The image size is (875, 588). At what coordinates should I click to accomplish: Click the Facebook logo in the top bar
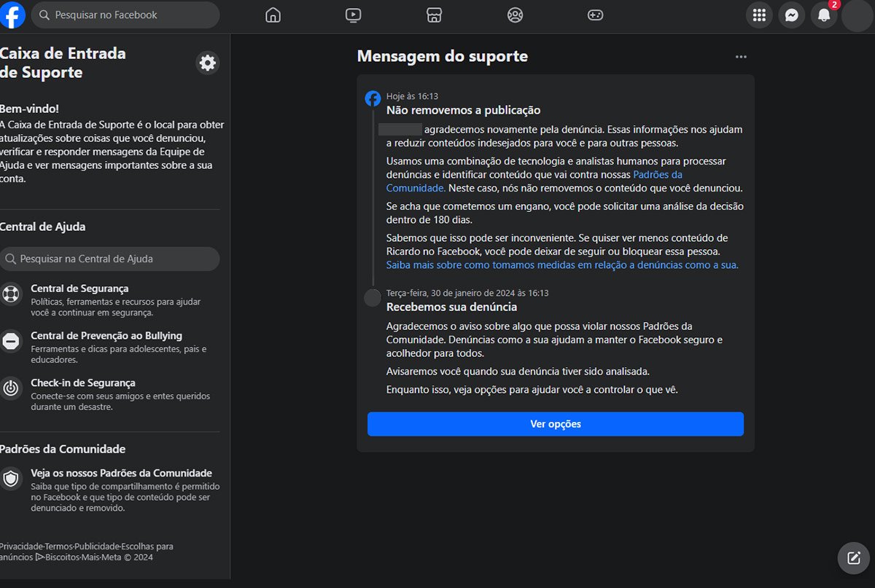(14, 15)
